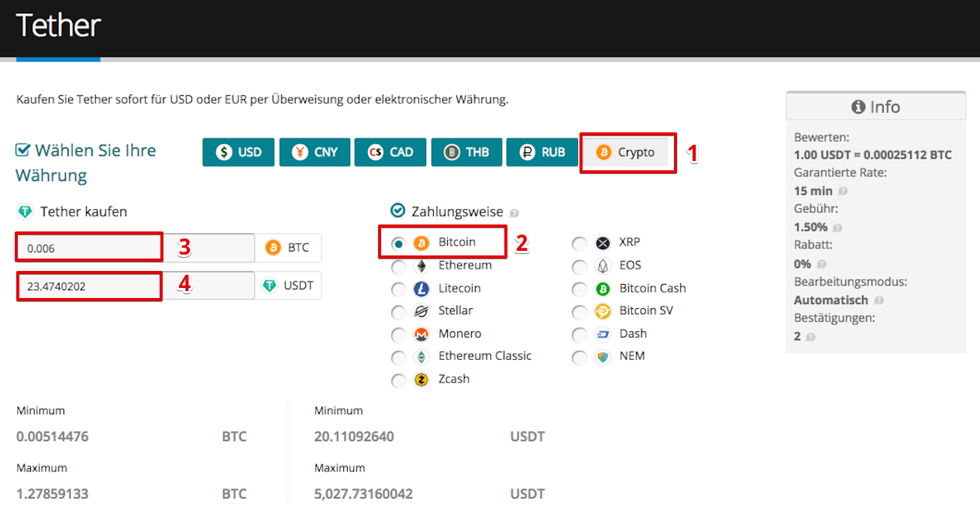Image resolution: width=980 pixels, height=514 pixels.
Task: Choose Litecoin radio button
Action: coord(398,290)
